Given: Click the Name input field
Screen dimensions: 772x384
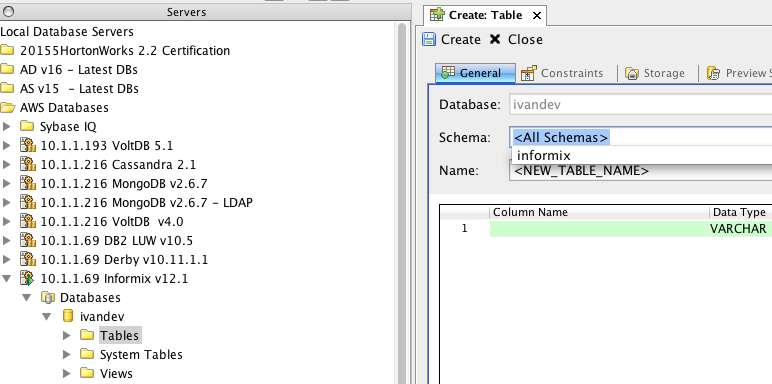Looking at the screenshot, I should click(x=641, y=171).
